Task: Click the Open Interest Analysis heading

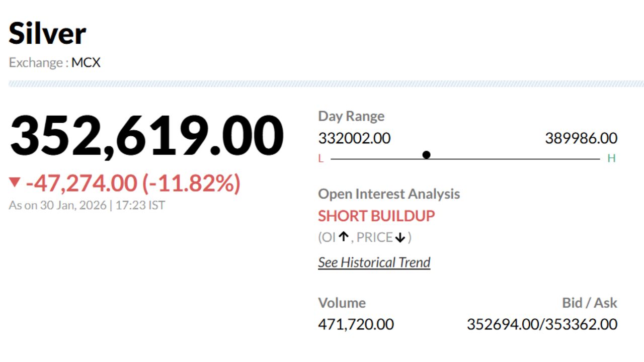Action: pyautogui.click(x=389, y=194)
